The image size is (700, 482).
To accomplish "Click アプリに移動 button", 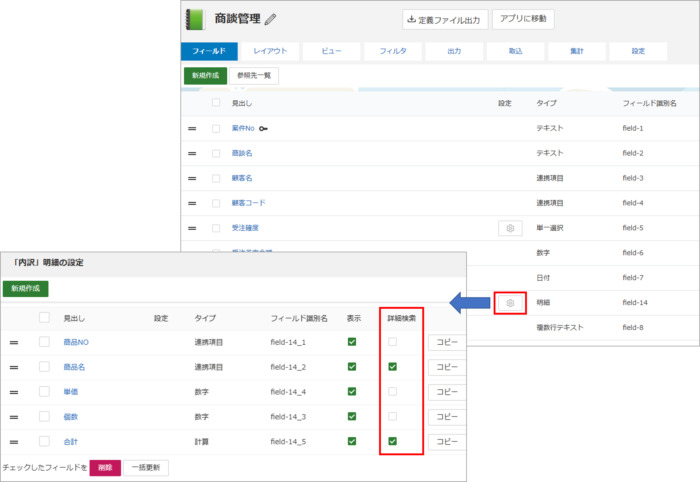I will [x=523, y=19].
